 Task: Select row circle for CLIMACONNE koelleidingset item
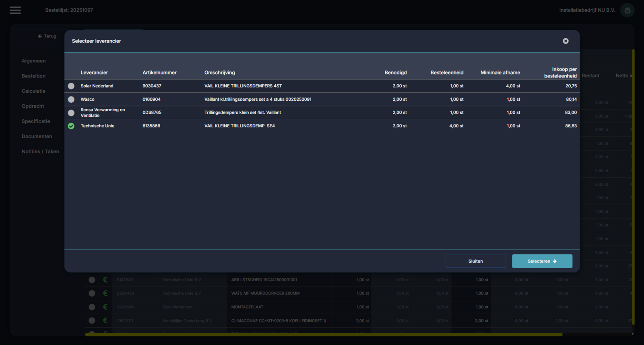(92, 321)
